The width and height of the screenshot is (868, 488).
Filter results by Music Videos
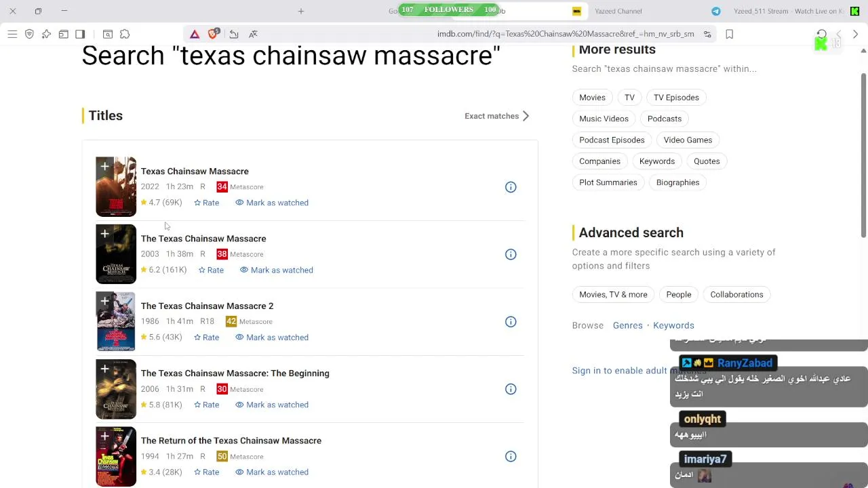point(604,119)
